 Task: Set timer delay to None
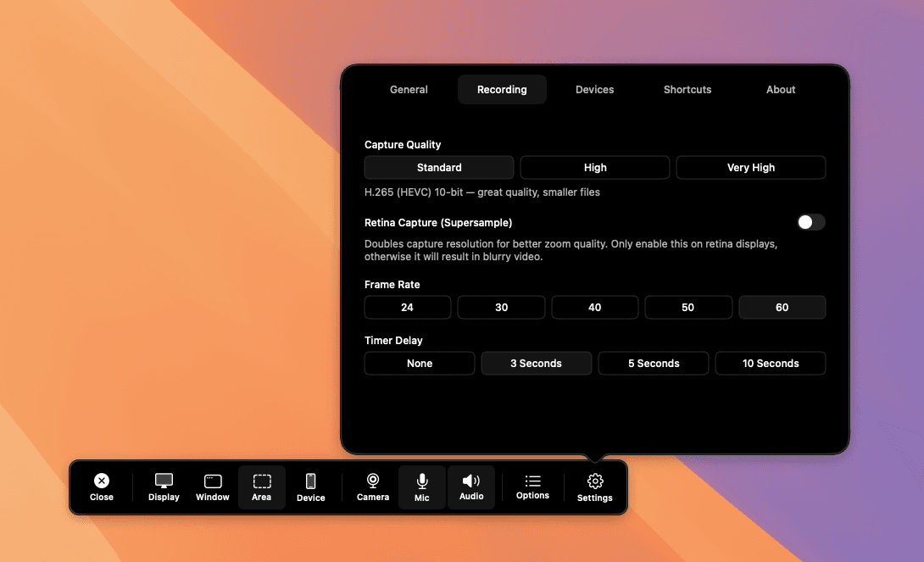(419, 363)
